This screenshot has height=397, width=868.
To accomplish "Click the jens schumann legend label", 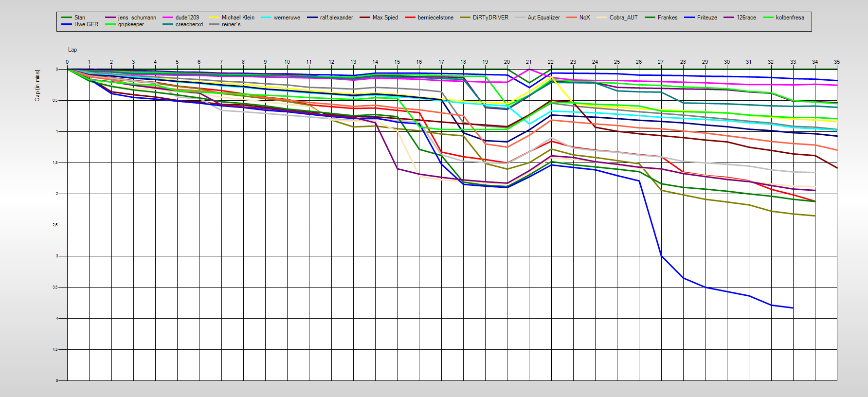I will click(137, 18).
